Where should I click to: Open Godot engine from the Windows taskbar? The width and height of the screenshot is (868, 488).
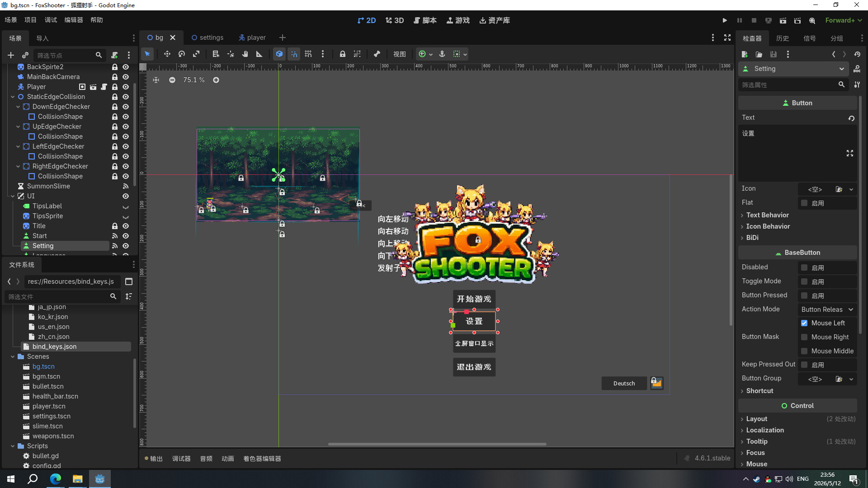(x=100, y=479)
